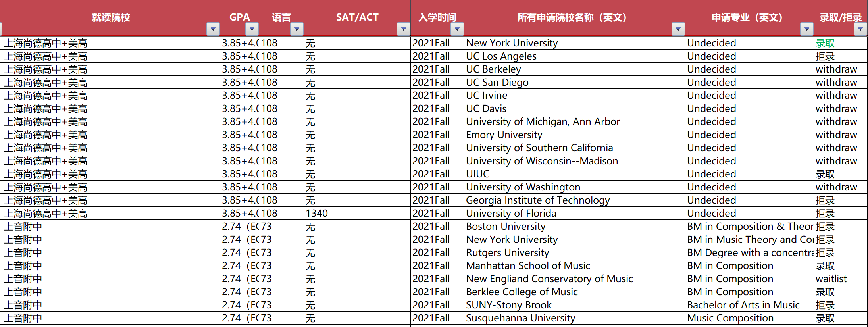Screen dimensions: 868x327
Task: Click 上音附中 cell in Boston University row
Action: (111, 227)
